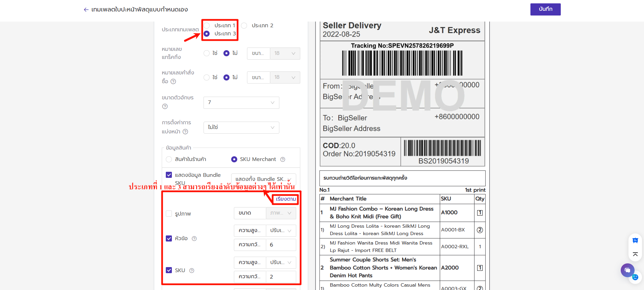
Task: Click title width field showing 6
Action: click(x=281, y=245)
